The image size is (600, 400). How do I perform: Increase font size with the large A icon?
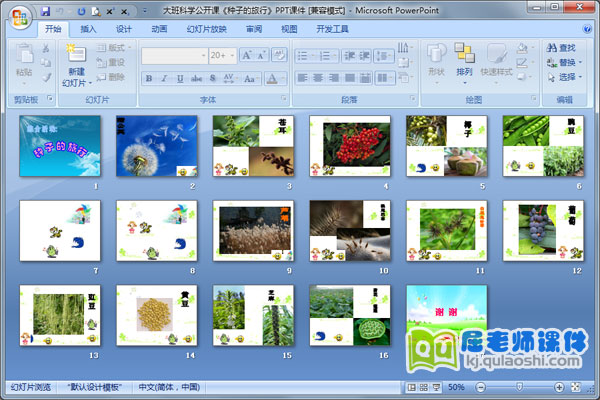point(246,56)
